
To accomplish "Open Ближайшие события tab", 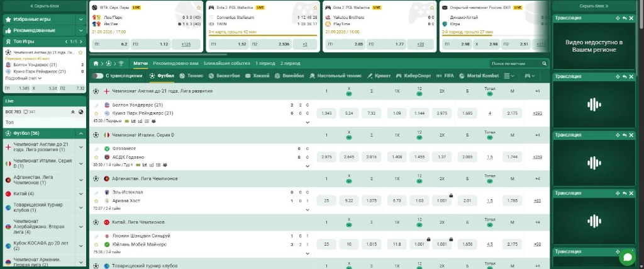I will pyautogui.click(x=226, y=64).
